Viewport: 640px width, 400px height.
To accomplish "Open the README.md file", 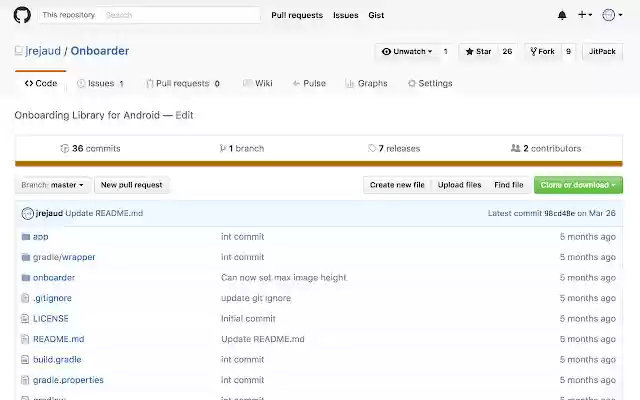I will [58, 339].
